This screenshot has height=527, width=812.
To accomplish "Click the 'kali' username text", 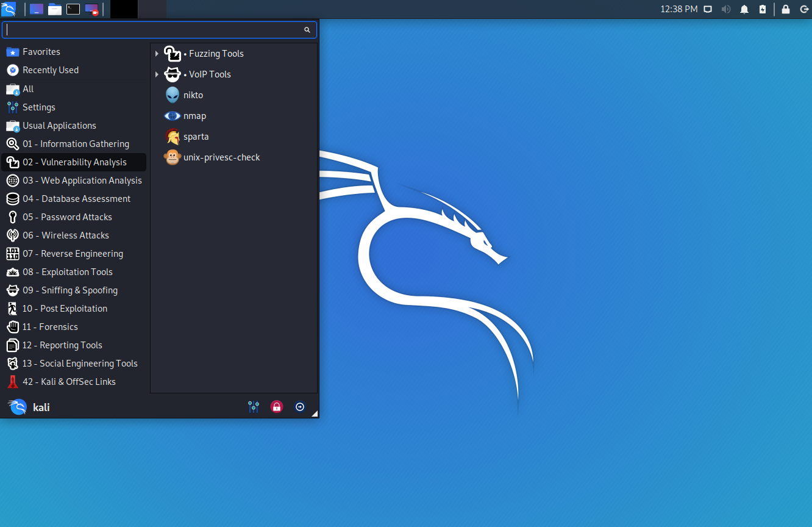I will (41, 407).
